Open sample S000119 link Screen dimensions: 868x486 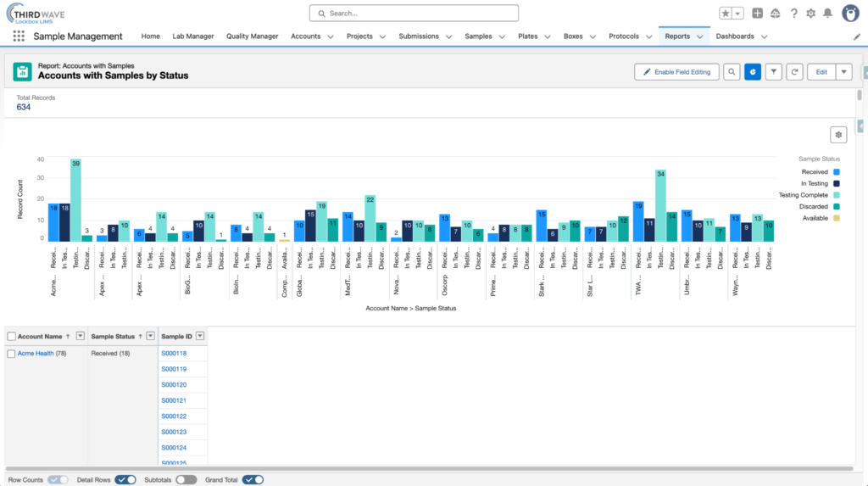coord(174,369)
